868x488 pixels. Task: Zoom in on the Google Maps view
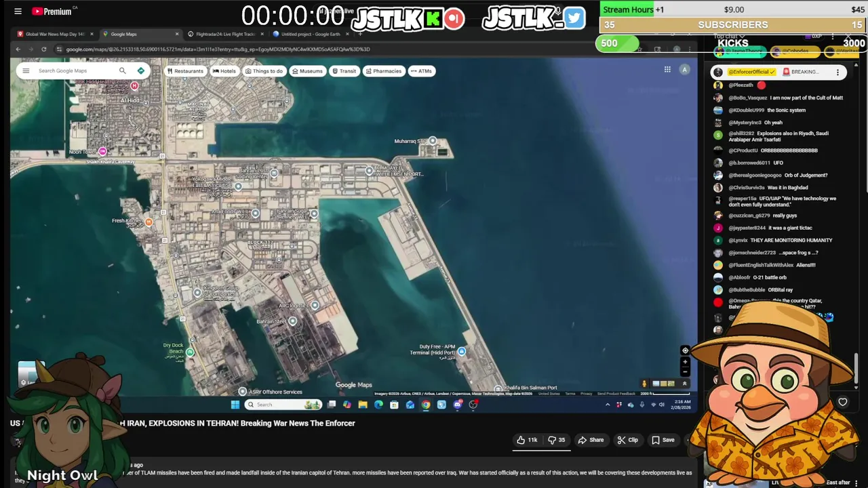coord(685,362)
